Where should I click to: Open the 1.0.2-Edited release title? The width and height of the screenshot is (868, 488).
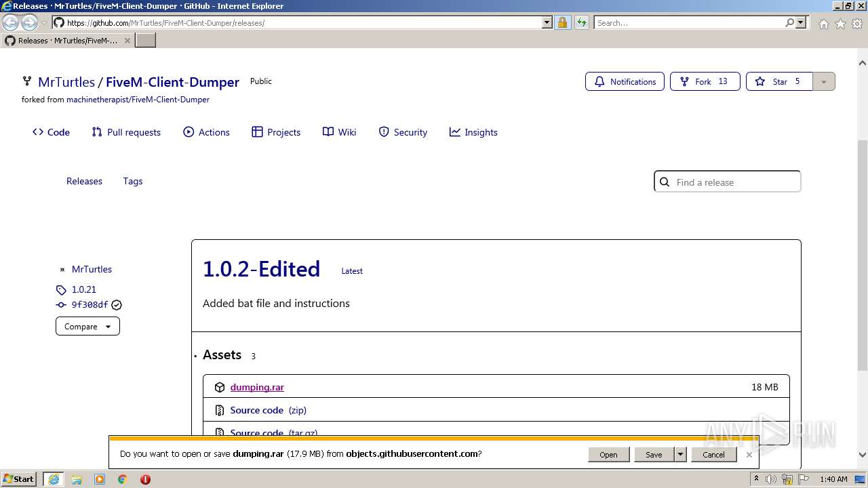coord(261,269)
